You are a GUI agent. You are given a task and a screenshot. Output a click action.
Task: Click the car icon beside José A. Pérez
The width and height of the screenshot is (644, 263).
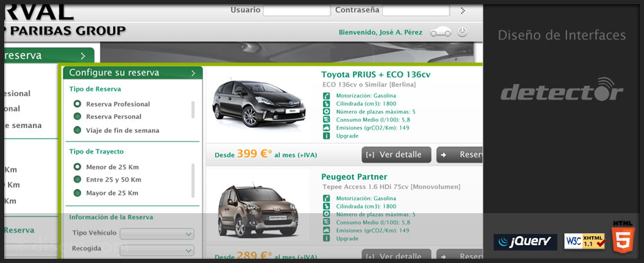tap(441, 32)
